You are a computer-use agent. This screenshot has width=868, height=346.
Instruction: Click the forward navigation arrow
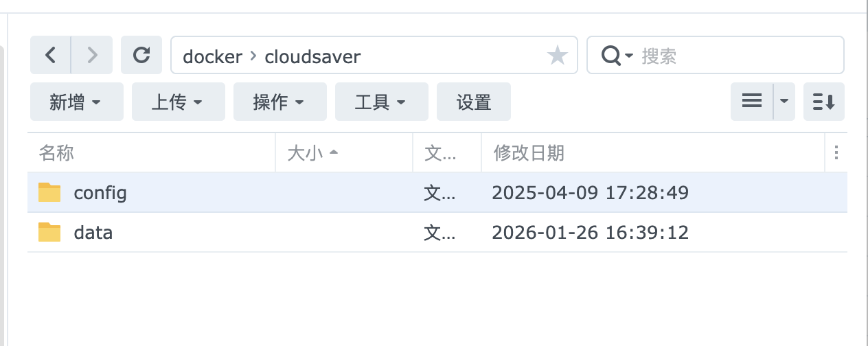coord(91,55)
